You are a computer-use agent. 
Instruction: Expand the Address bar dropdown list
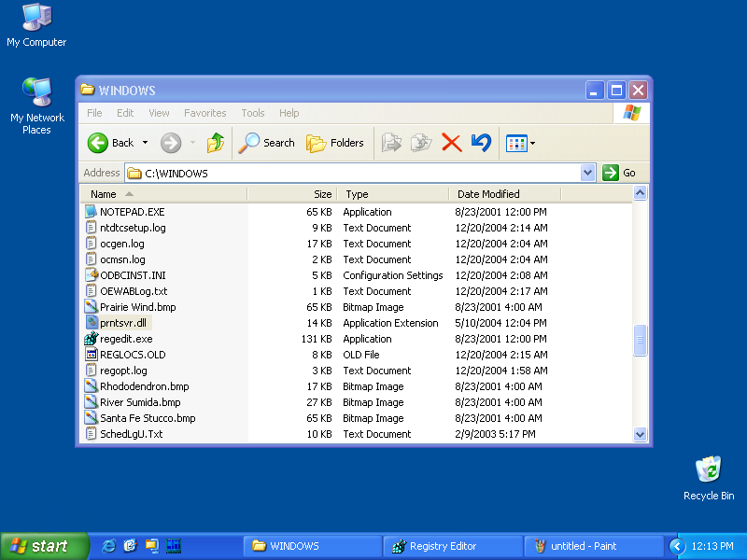588,173
